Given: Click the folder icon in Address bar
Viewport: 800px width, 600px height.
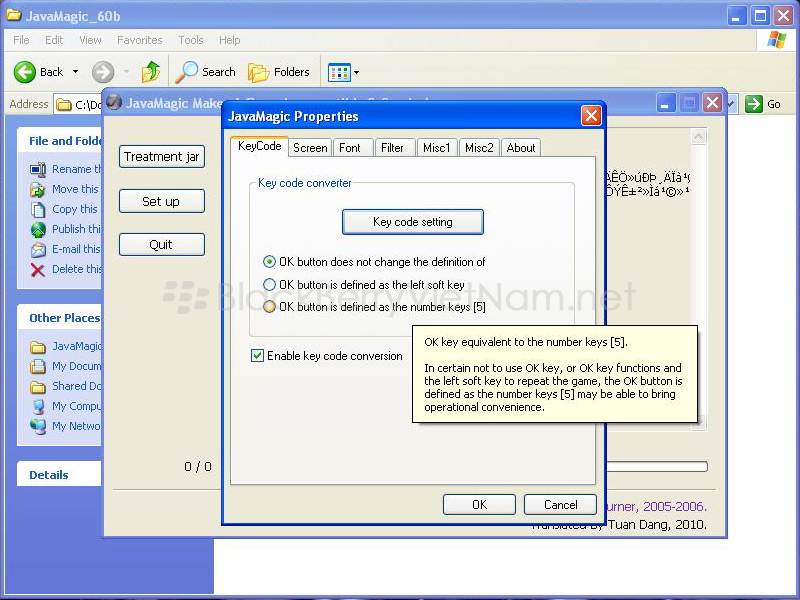Looking at the screenshot, I should 63,105.
